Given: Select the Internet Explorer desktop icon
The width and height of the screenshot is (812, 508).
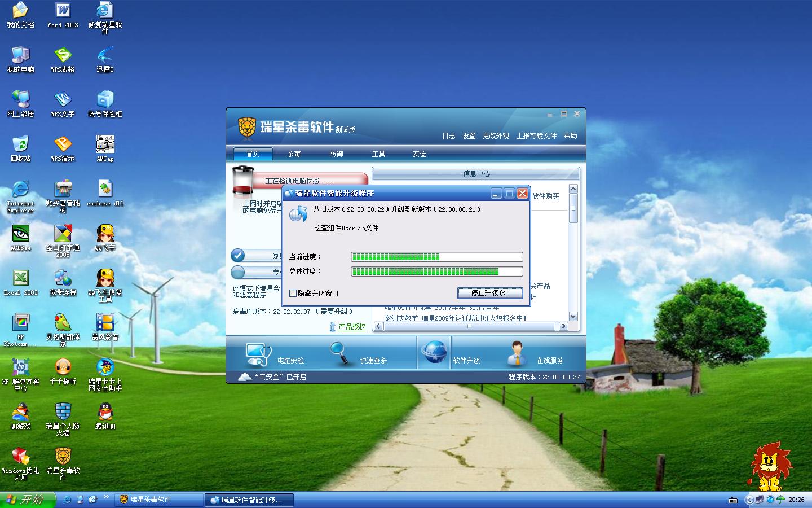Looking at the screenshot, I should (20, 196).
